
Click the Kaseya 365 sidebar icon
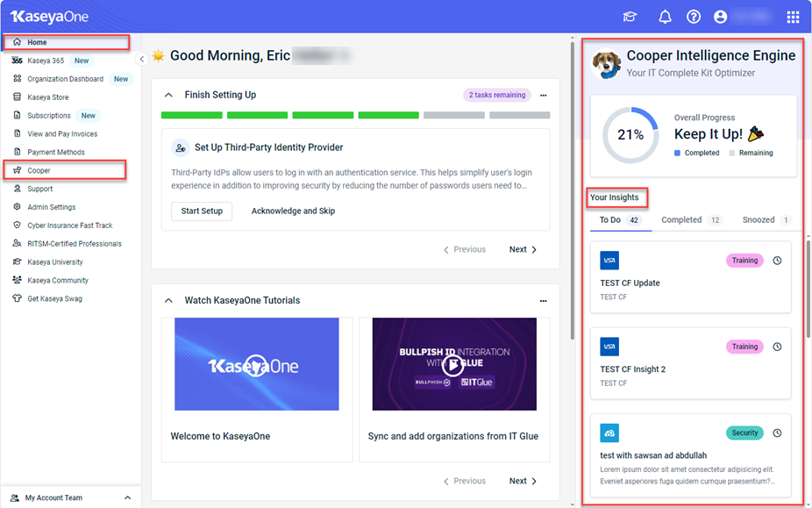tap(17, 61)
